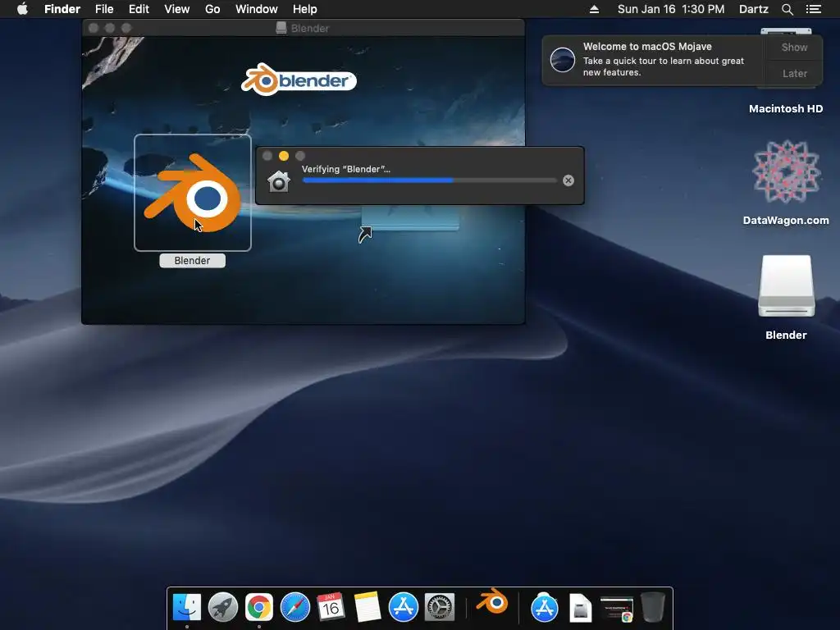This screenshot has height=630, width=840.
Task: Open the Window menu
Action: tap(257, 9)
